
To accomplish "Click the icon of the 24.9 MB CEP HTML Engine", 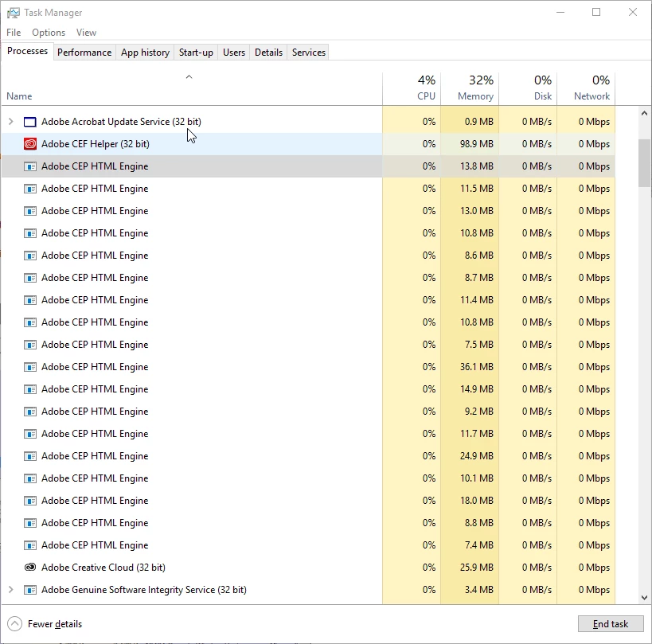I will 30,456.
